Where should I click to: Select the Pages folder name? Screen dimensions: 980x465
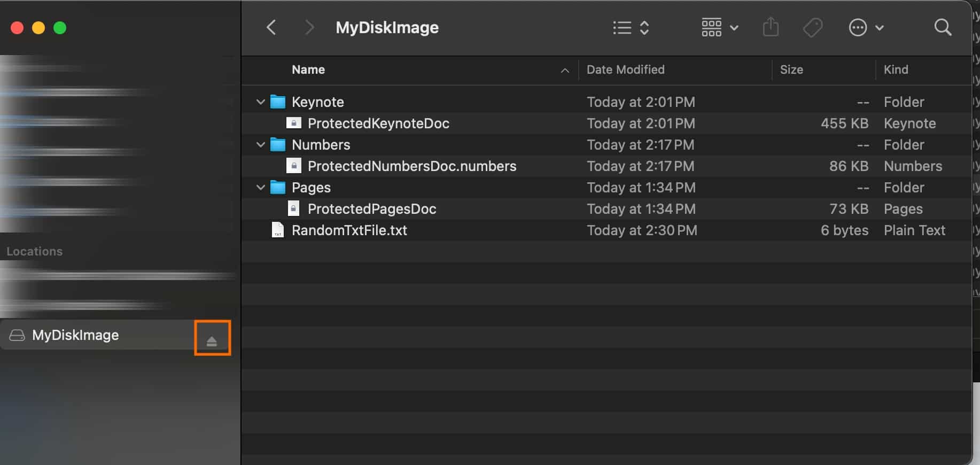pos(311,188)
